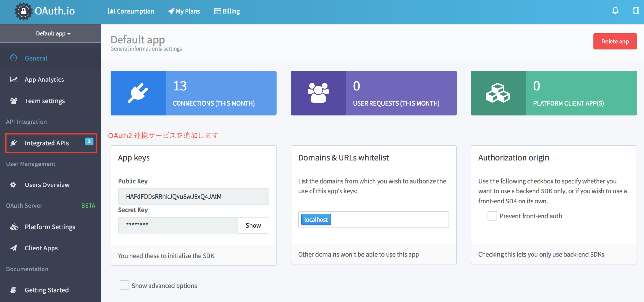Click the Team settings people icon

click(14, 101)
